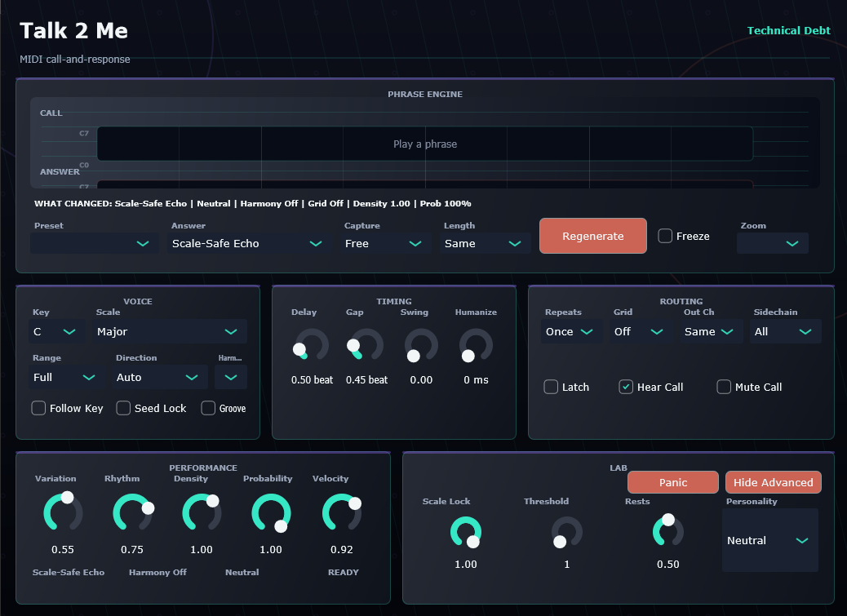Click the Delay value 0.50 beat

point(312,379)
